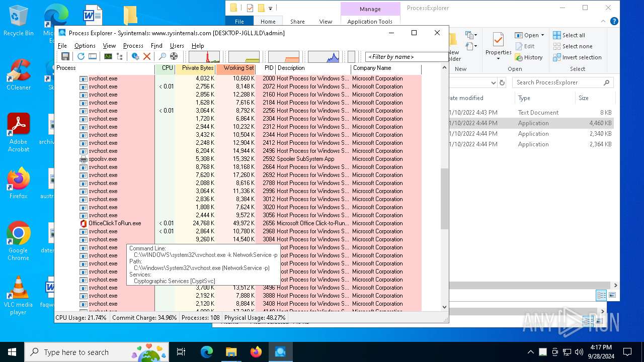Open the Find menu
Image resolution: width=644 pixels, height=362 pixels.
point(156,45)
